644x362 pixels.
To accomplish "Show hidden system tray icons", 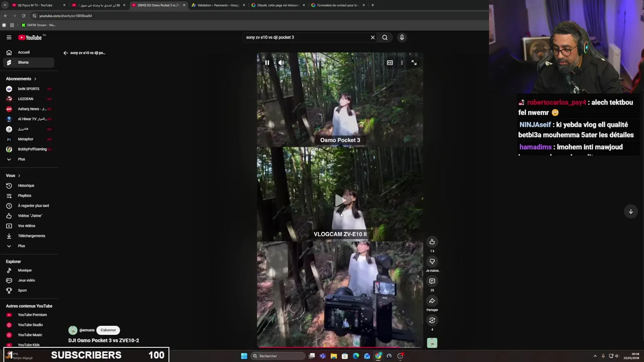I will pyautogui.click(x=595, y=356).
